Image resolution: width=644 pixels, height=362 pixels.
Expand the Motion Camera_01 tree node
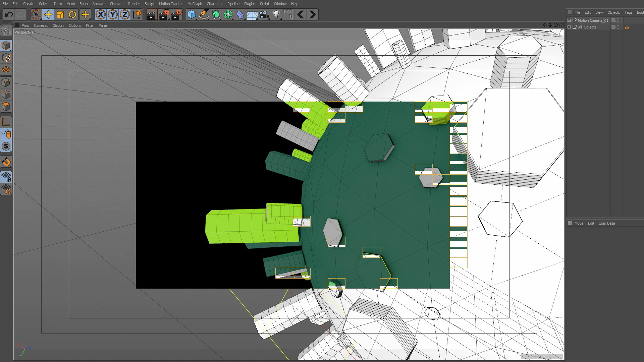coord(569,20)
